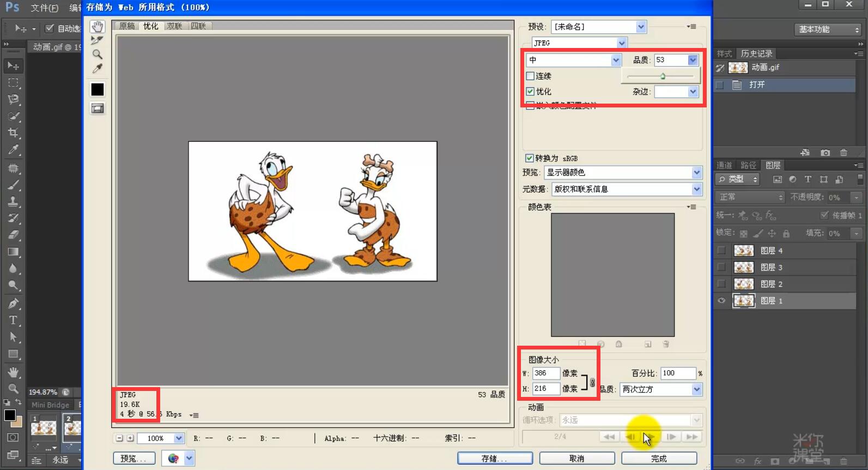
Task: Select the Eyedropper tool in Save for Web dialog
Action: coord(98,68)
